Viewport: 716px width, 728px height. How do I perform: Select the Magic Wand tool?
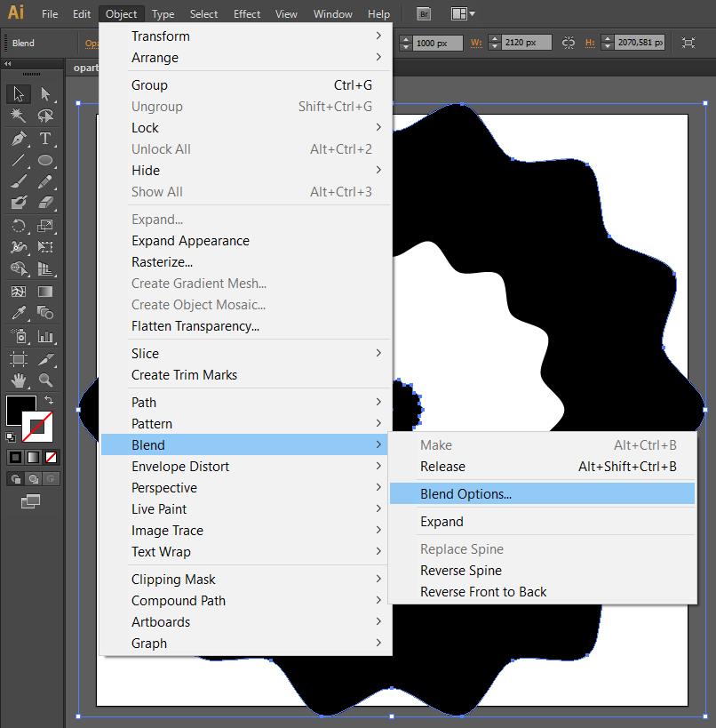[18, 116]
